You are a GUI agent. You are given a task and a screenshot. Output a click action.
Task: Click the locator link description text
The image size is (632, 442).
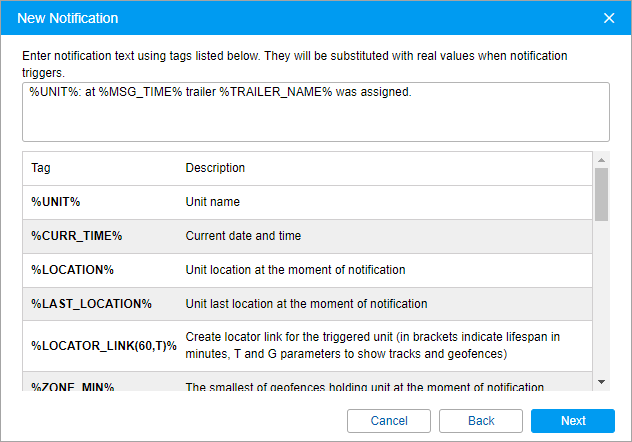373,345
